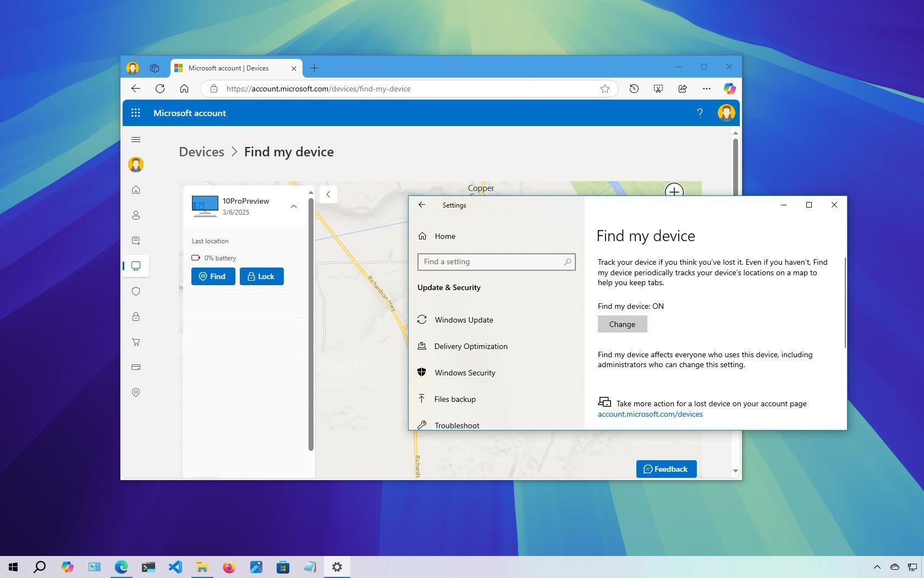The image size is (924, 578).
Task: Open Files backup settings
Action: [x=455, y=399]
